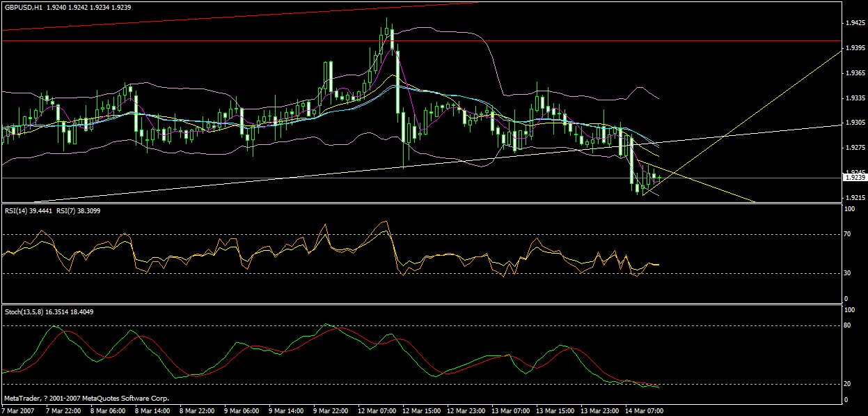
Task: Click the 14 Mar 07:00 time label
Action: 644,411
